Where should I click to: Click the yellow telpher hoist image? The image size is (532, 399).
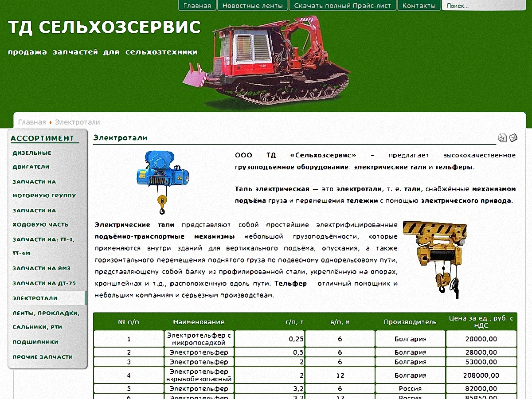coord(435,259)
